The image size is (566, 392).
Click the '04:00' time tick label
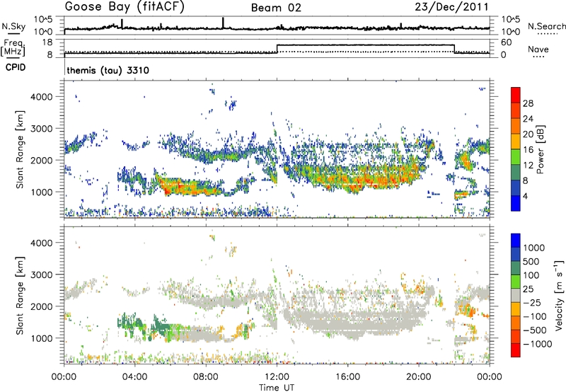click(x=135, y=377)
